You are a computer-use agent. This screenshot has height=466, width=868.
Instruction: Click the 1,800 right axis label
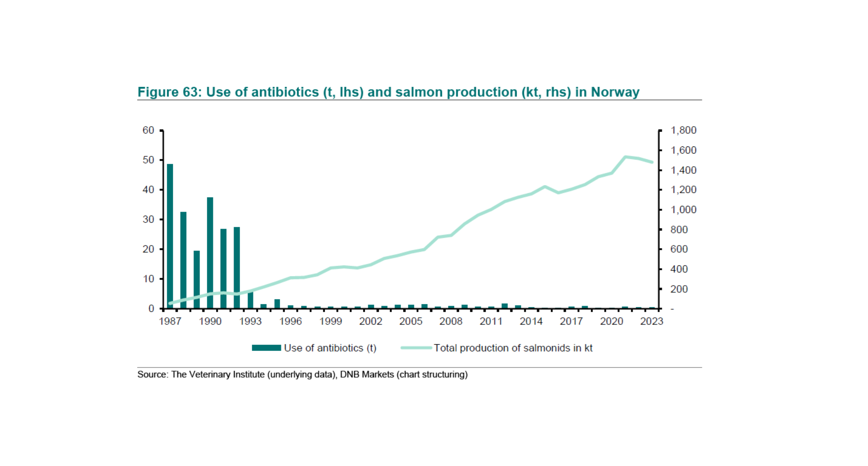click(x=683, y=130)
